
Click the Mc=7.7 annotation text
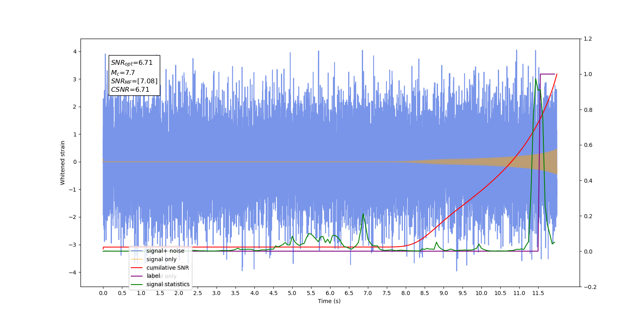123,72
